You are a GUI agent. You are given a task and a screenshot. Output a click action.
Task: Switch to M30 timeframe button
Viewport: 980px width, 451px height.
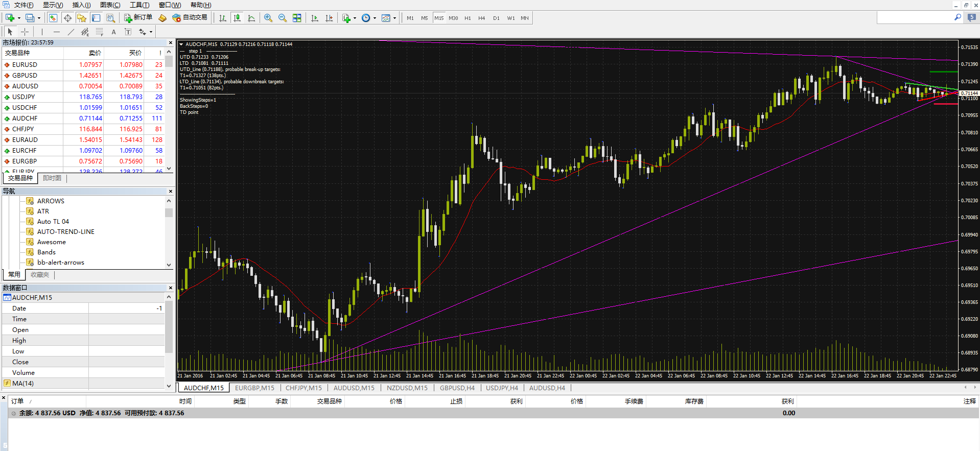click(453, 18)
